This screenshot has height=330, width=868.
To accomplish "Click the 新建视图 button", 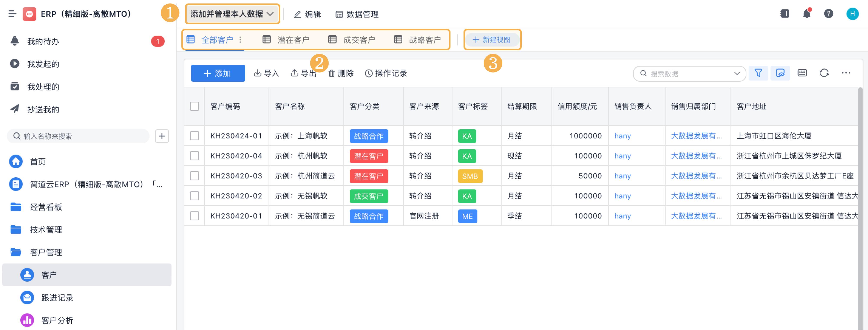I will [492, 40].
